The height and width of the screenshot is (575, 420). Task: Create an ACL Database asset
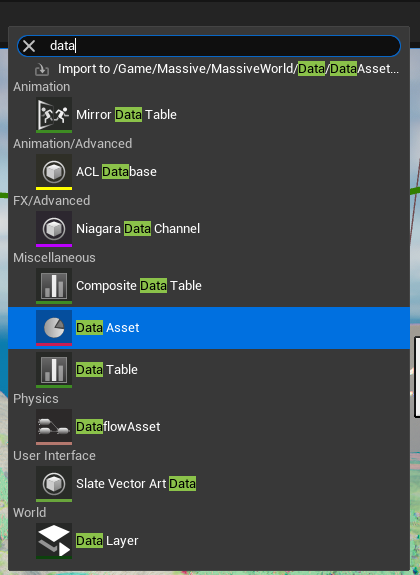tap(116, 172)
